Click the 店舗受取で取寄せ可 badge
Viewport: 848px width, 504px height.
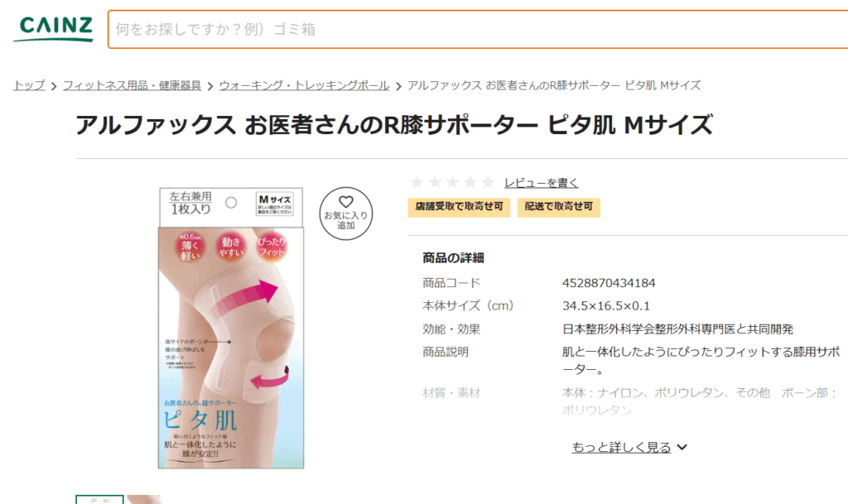[x=459, y=207]
